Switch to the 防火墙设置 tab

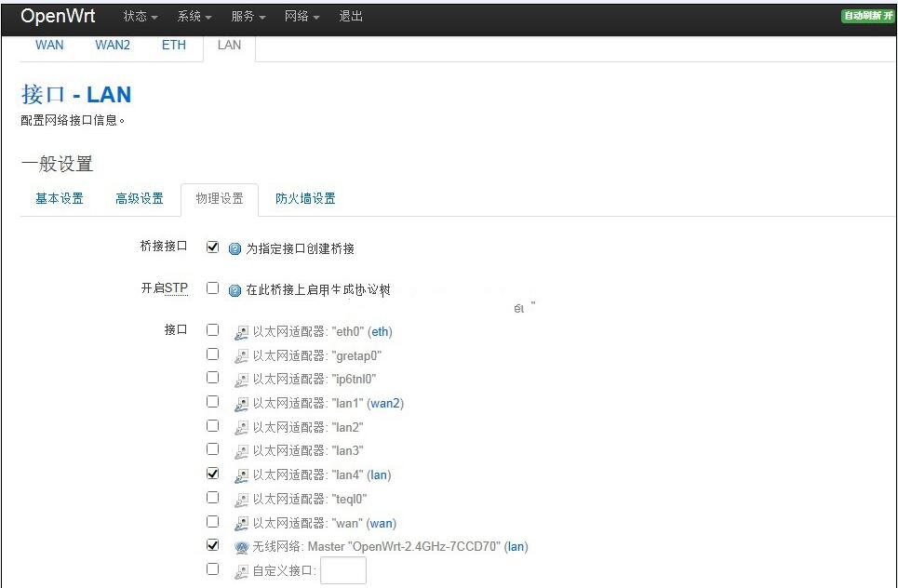(305, 198)
